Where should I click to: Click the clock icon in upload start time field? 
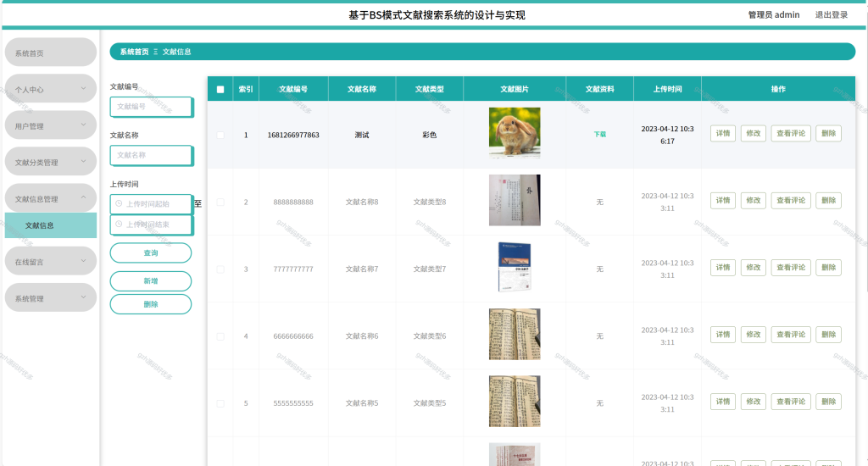click(x=119, y=203)
